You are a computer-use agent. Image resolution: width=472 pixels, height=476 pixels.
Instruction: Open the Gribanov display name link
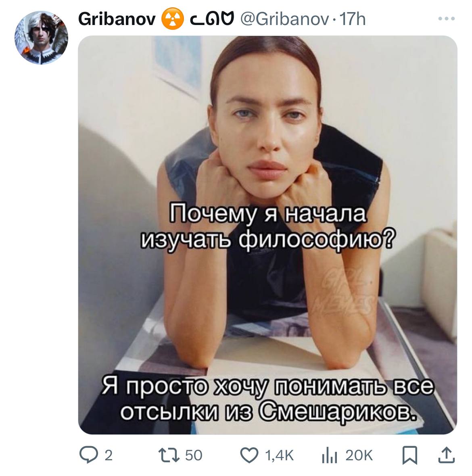tap(117, 19)
